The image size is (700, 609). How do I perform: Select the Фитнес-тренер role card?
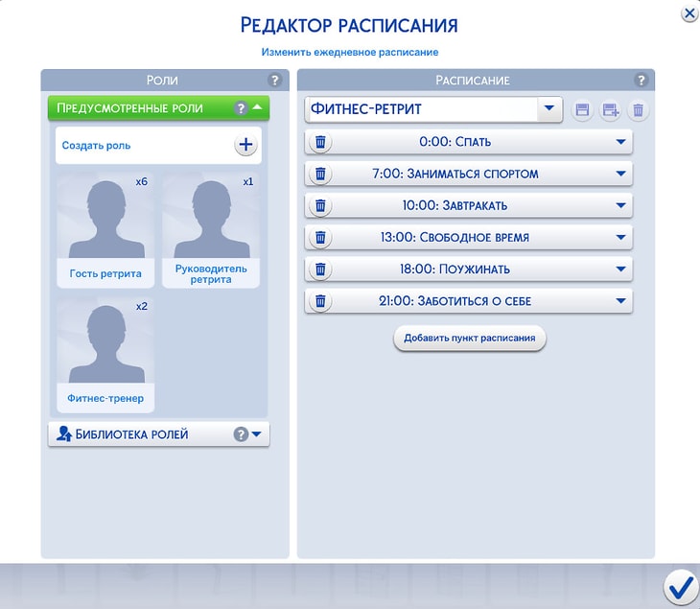click(105, 355)
